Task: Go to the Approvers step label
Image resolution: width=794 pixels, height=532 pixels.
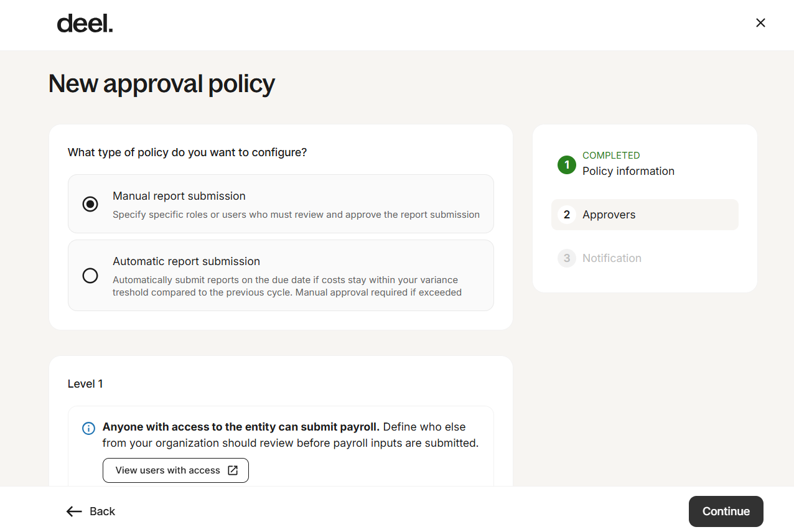Action: click(609, 215)
